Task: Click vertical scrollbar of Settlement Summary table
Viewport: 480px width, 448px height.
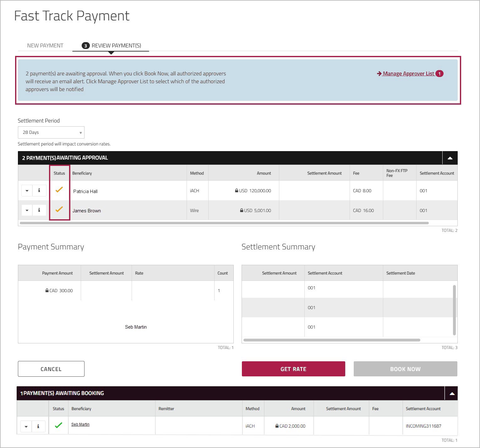Action: tap(454, 310)
